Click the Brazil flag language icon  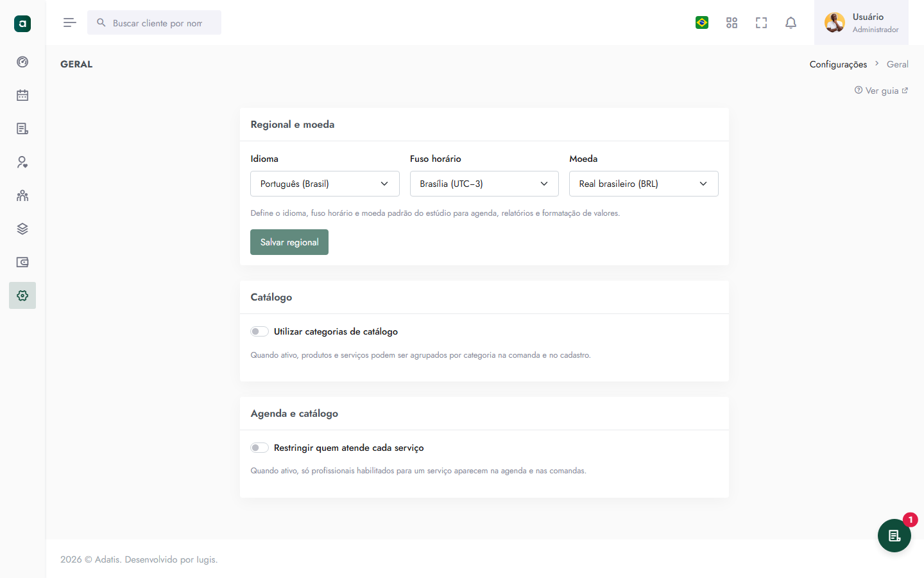click(x=702, y=22)
